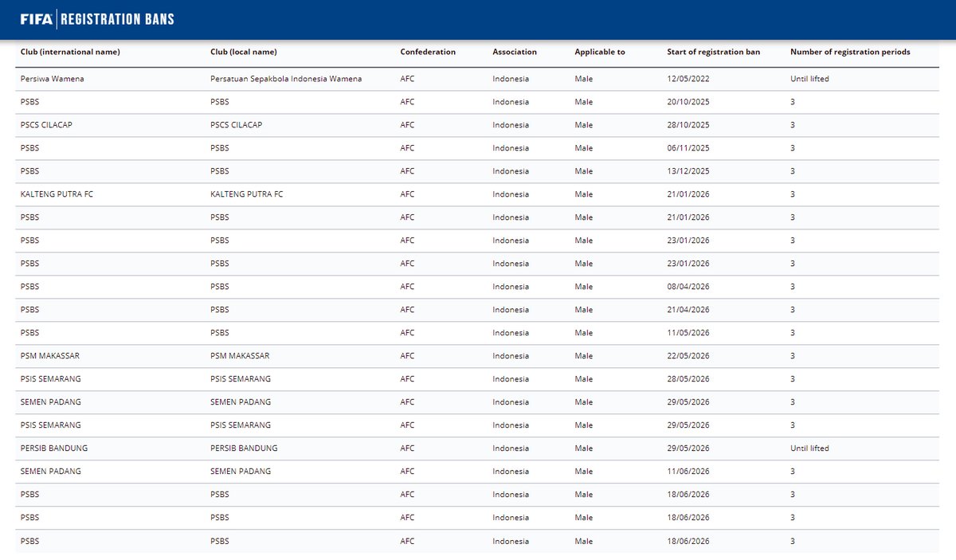Click the Start of registration ban header

pyautogui.click(x=713, y=52)
